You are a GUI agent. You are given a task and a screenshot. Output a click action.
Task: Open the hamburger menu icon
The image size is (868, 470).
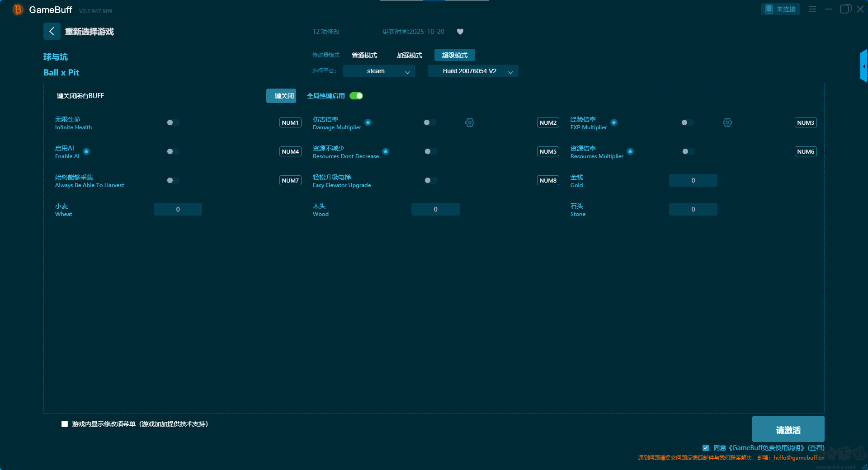(x=812, y=9)
